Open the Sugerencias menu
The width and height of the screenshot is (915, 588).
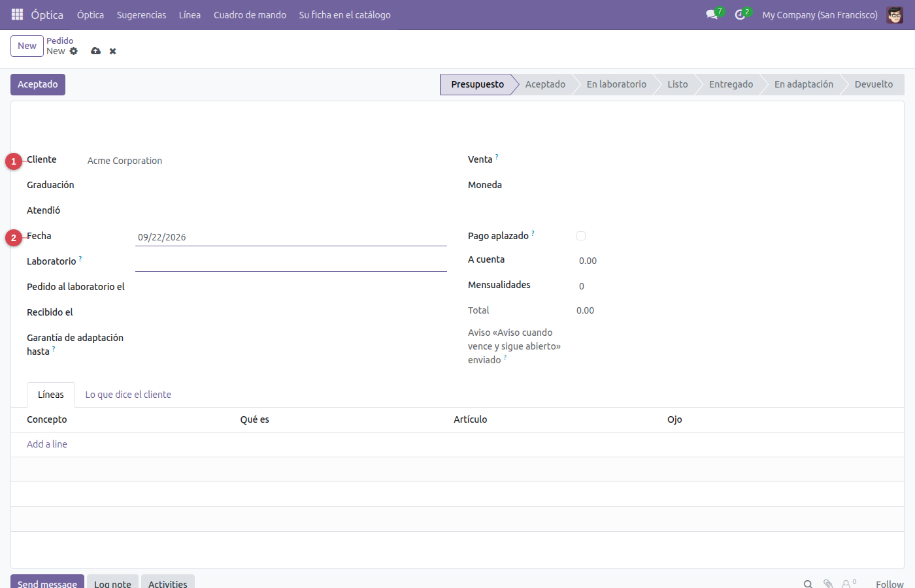[141, 14]
